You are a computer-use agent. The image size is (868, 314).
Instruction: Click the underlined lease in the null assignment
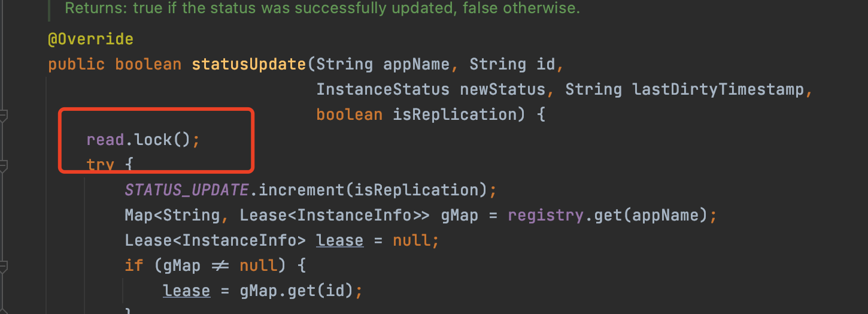(339, 240)
